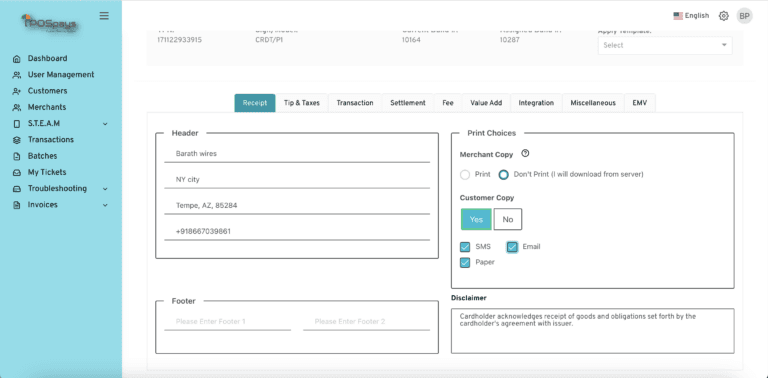This screenshot has height=378, width=768.
Task: Uncheck the Email checkbox
Action: coord(512,247)
